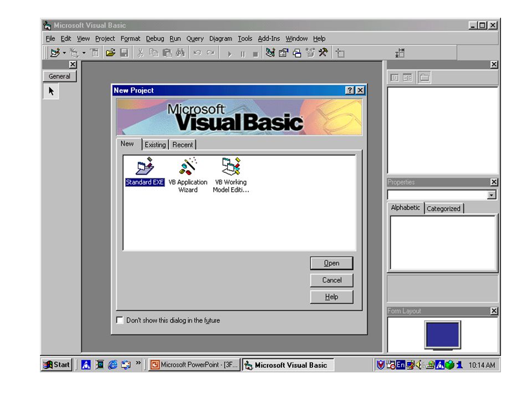Open the Form Layout Window toolbar icon
The width and height of the screenshot is (532, 399).
pyautogui.click(x=297, y=53)
